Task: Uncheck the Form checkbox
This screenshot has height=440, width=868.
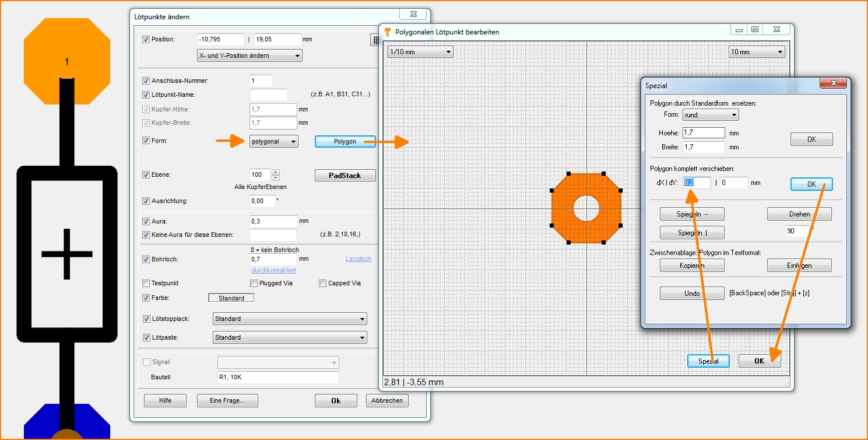Action: pos(146,141)
